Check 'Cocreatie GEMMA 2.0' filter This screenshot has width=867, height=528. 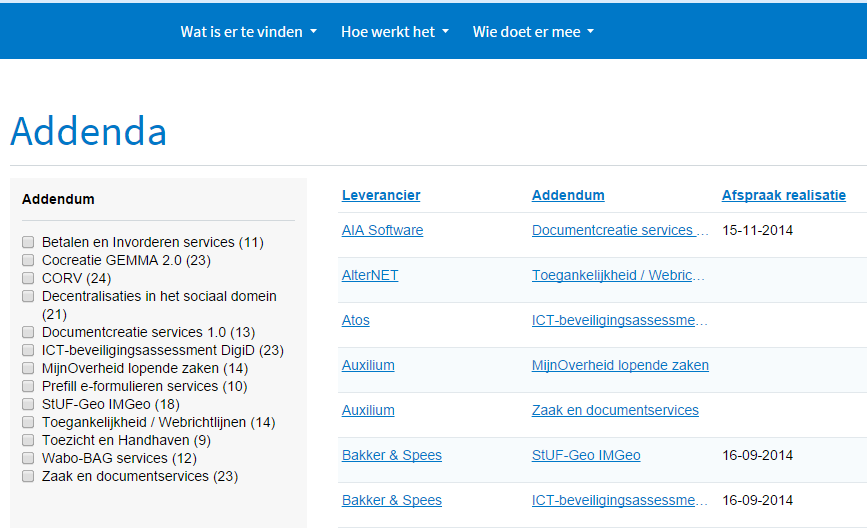click(28, 260)
